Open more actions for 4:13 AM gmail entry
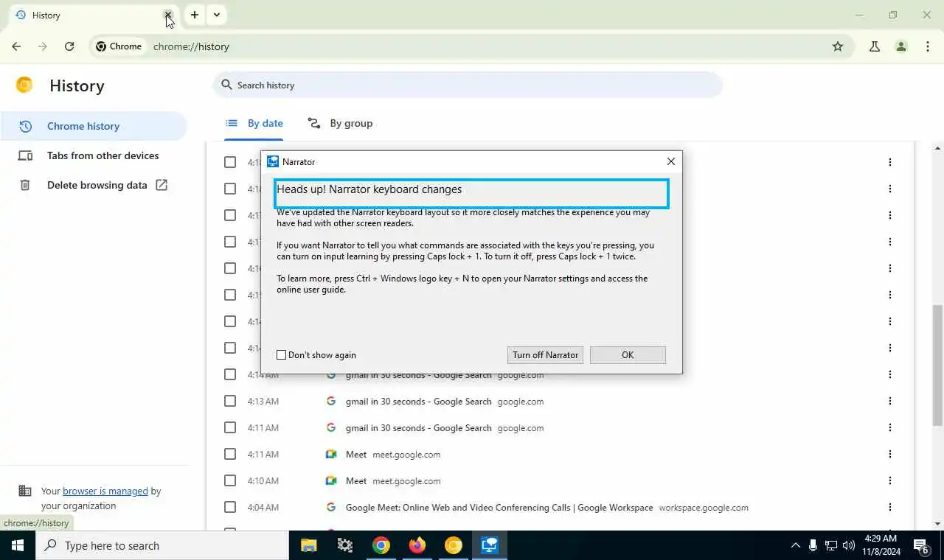Viewport: 944px width, 560px height. (x=890, y=401)
